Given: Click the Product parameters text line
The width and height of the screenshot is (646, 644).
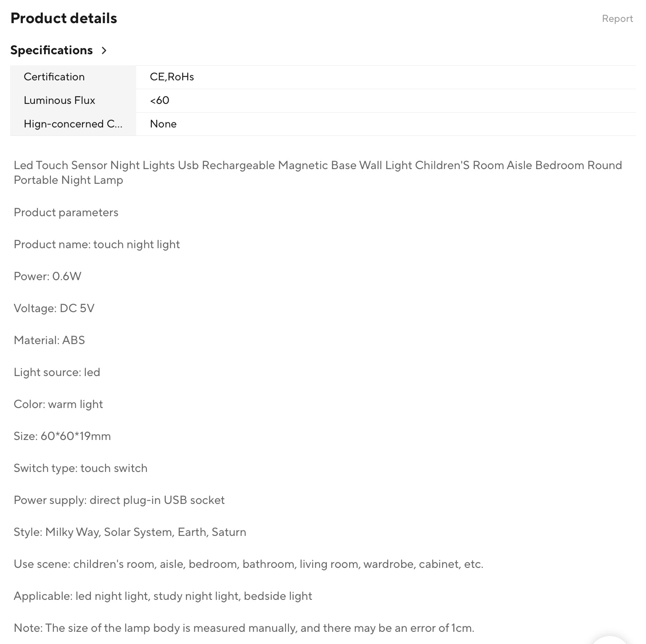Looking at the screenshot, I should [66, 212].
